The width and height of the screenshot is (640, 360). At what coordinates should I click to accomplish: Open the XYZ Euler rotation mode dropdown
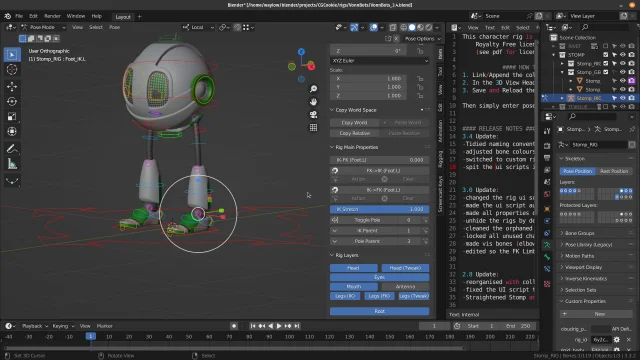click(x=379, y=61)
